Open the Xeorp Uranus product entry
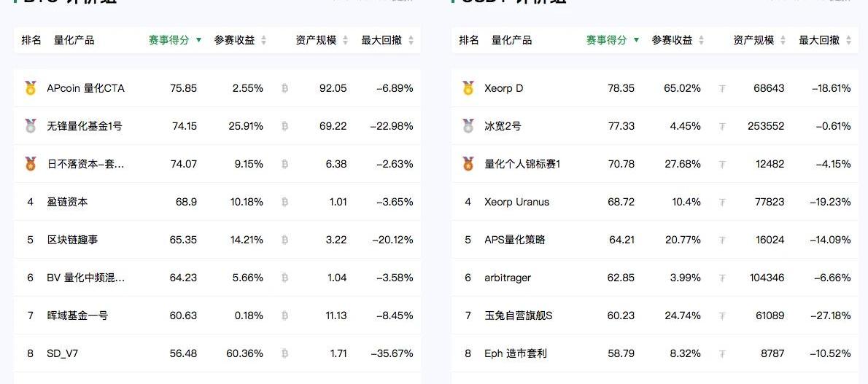The width and height of the screenshot is (868, 384). (x=517, y=202)
